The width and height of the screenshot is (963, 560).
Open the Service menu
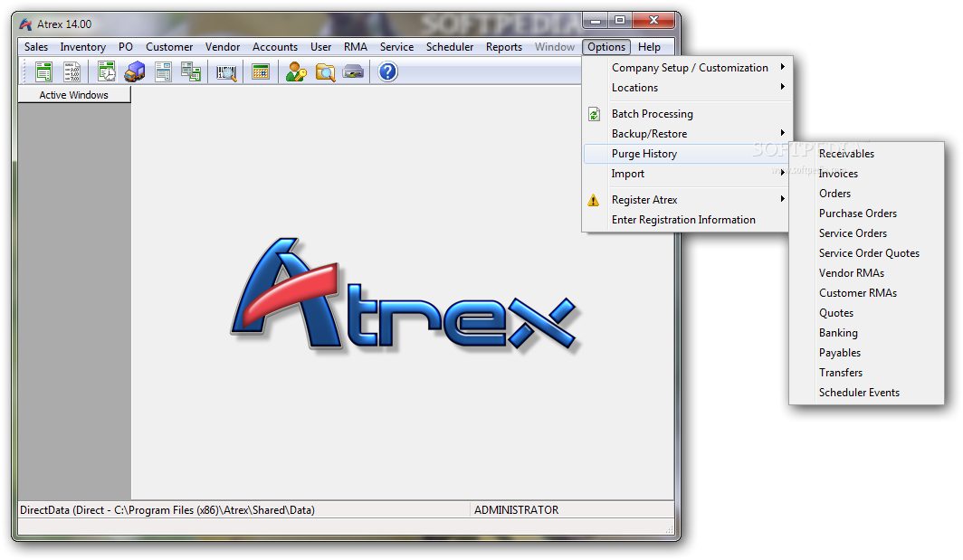pyautogui.click(x=396, y=47)
